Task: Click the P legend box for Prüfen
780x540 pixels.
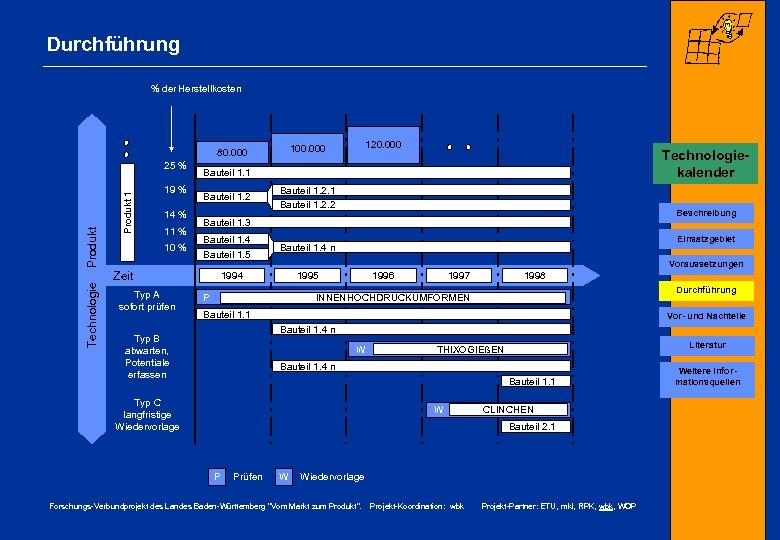Action: [217, 476]
